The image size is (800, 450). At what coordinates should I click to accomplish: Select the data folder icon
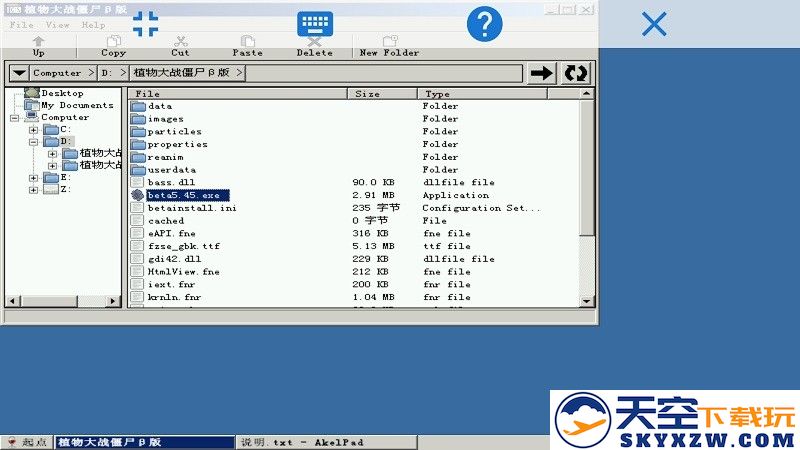pyautogui.click(x=138, y=106)
